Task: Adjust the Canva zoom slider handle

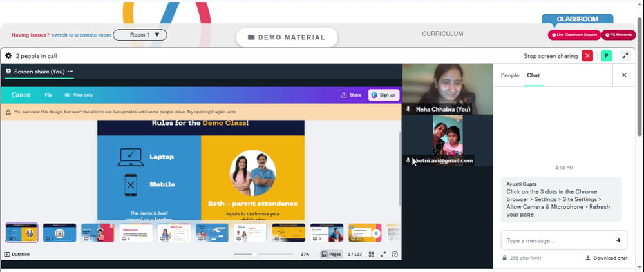Action: tap(254, 255)
